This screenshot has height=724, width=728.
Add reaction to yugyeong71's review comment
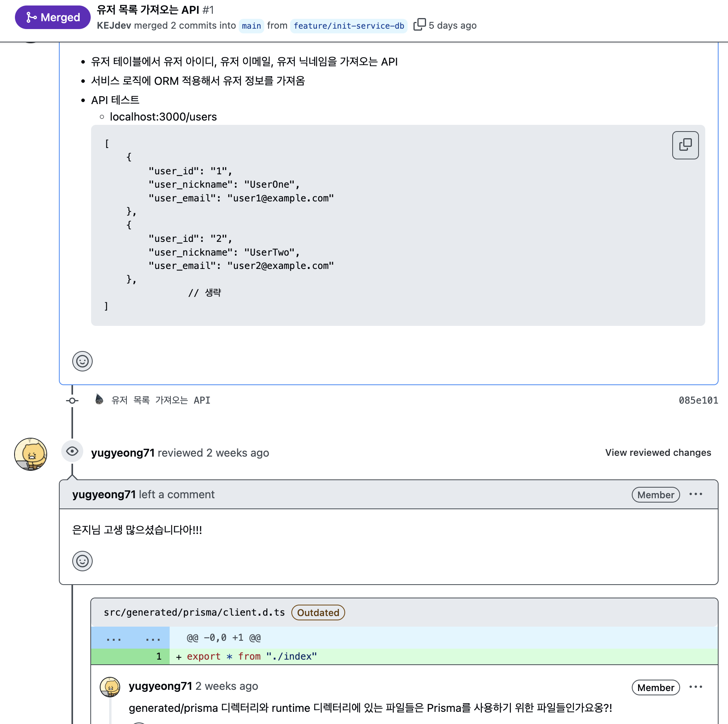(82, 561)
